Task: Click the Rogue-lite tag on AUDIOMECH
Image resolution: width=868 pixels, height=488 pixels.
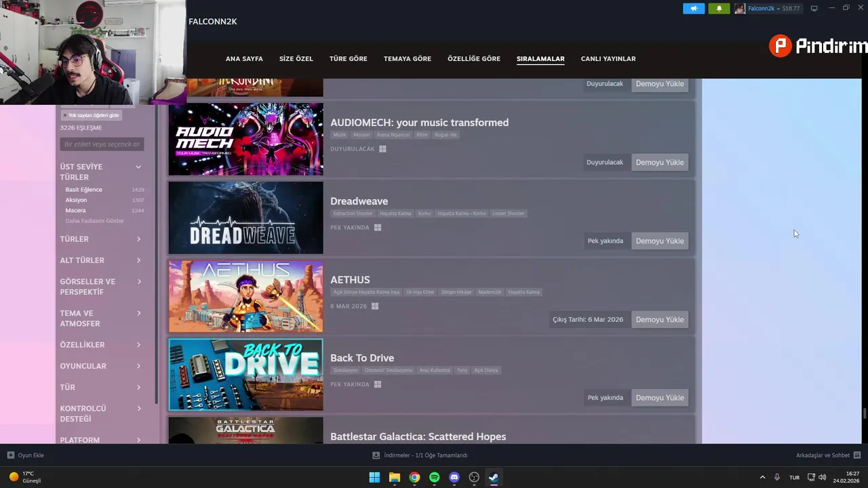Action: point(446,135)
